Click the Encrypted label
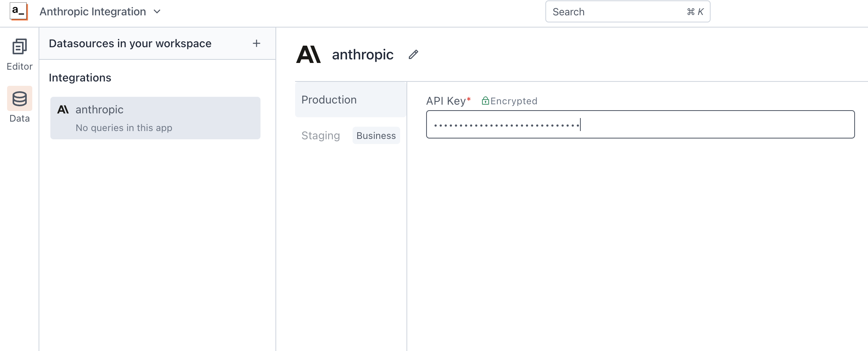The height and width of the screenshot is (351, 868). pyautogui.click(x=515, y=101)
